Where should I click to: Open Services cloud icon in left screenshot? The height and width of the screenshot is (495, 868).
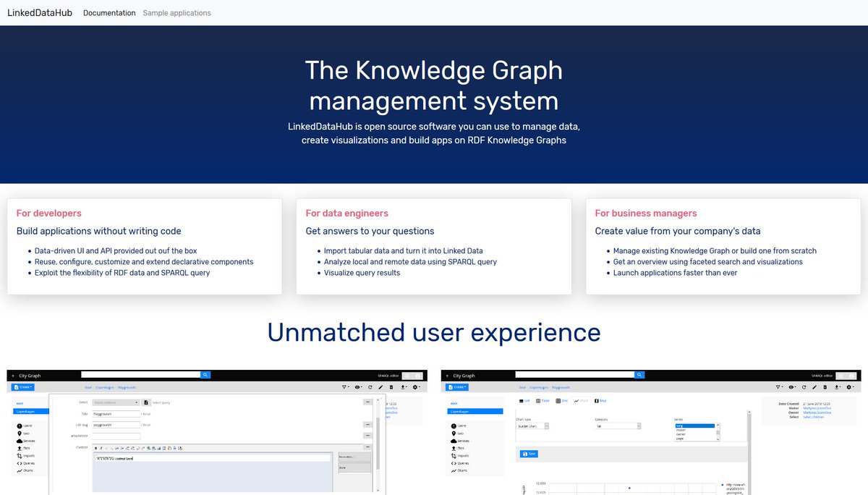[x=19, y=441]
